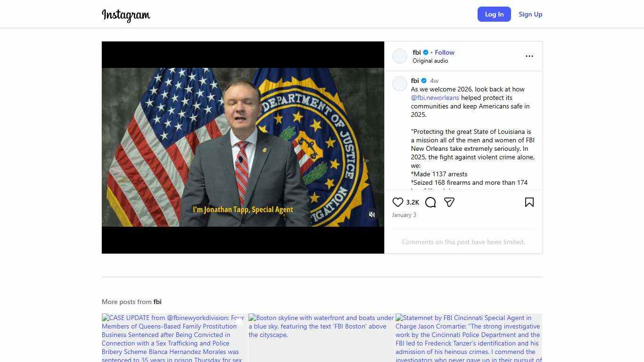This screenshot has height=362, width=644.
Task: Unmute the video sound
Action: point(372,214)
